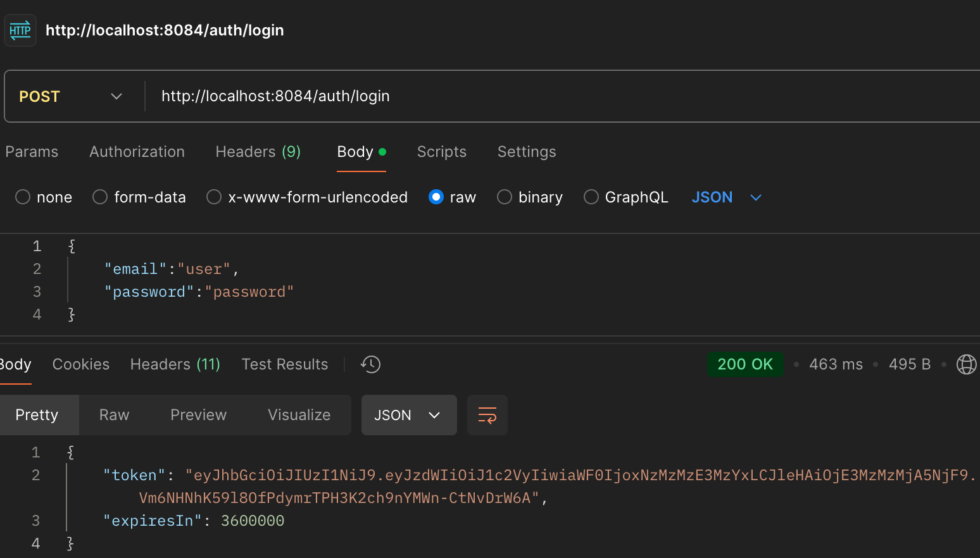Click the "token" key in response
This screenshot has width=980, height=558.
(x=134, y=476)
